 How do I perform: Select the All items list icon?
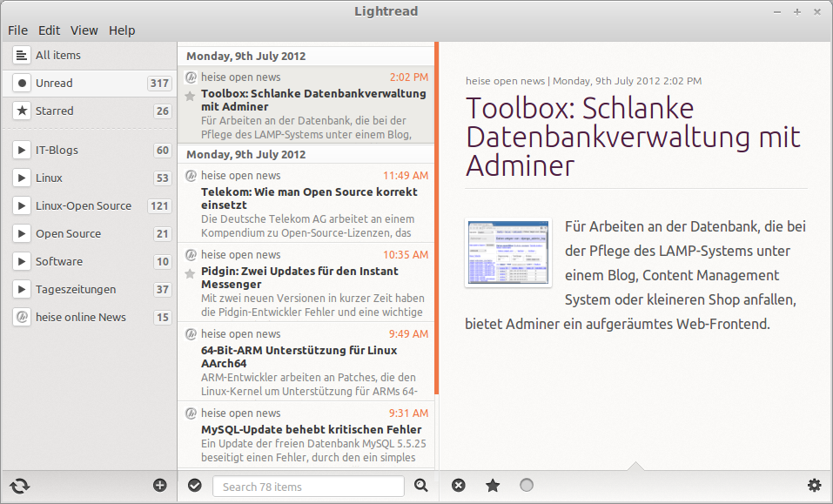[x=22, y=55]
